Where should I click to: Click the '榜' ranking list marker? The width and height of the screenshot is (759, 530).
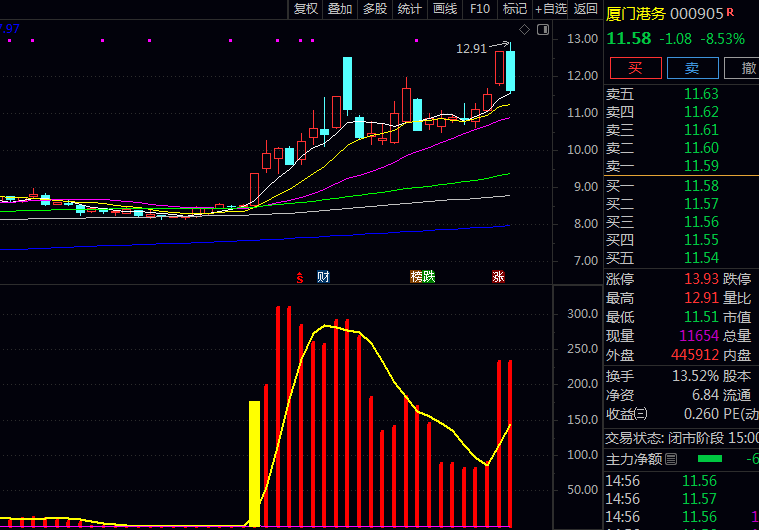tap(416, 277)
